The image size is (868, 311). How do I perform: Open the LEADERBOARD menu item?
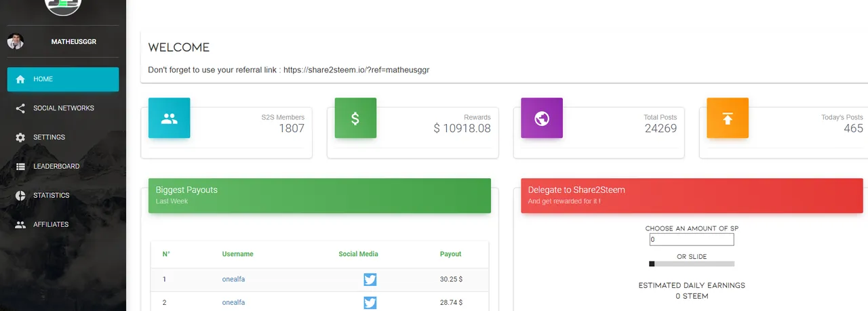63,167
